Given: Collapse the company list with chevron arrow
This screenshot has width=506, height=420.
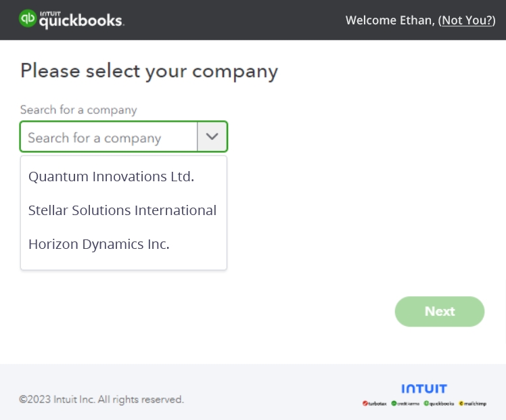Looking at the screenshot, I should 212,137.
